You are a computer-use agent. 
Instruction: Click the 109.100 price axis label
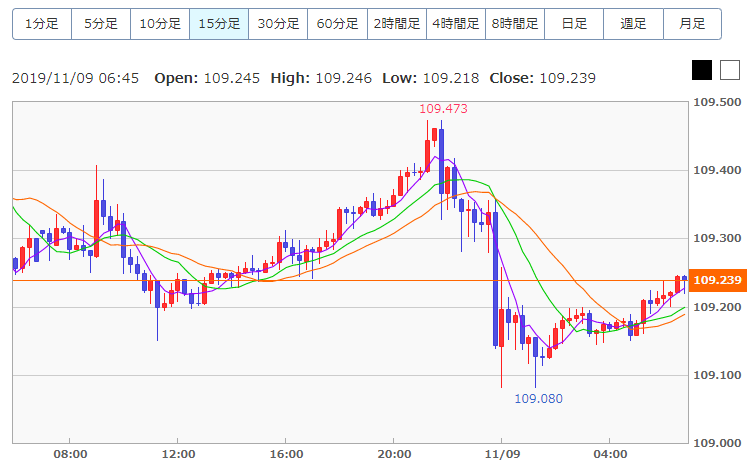click(x=717, y=375)
